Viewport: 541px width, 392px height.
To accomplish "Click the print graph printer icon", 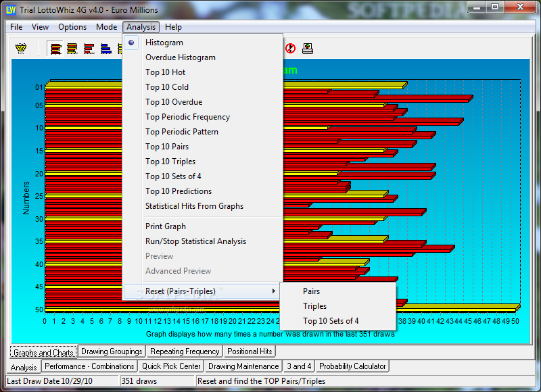I will click(x=308, y=49).
